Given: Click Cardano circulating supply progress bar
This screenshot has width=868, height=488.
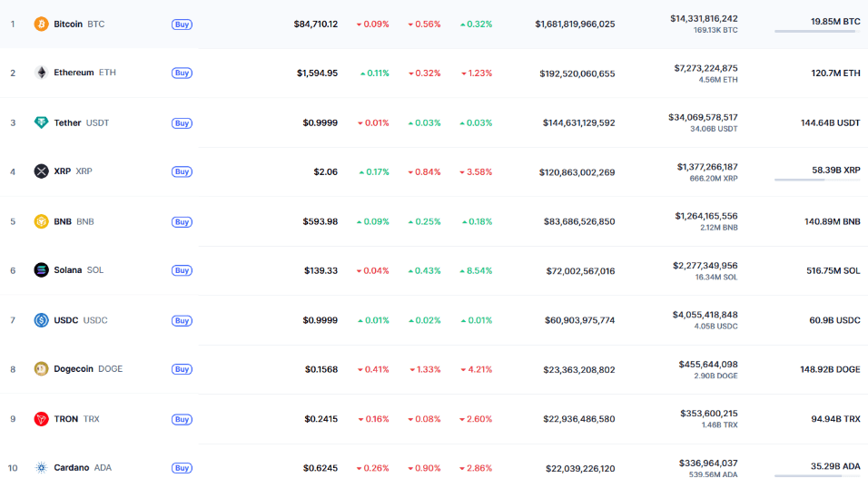Looking at the screenshot, I should click(817, 476).
